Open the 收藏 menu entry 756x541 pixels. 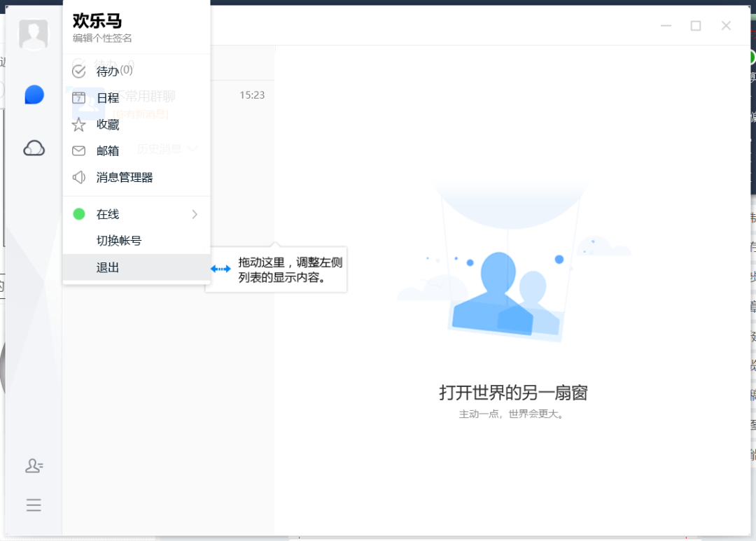click(x=136, y=125)
